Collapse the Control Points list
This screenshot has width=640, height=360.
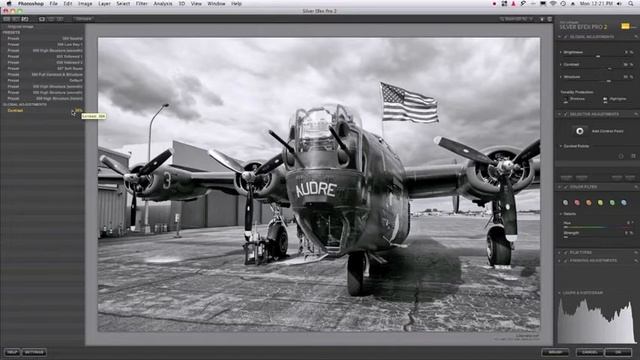(561, 146)
